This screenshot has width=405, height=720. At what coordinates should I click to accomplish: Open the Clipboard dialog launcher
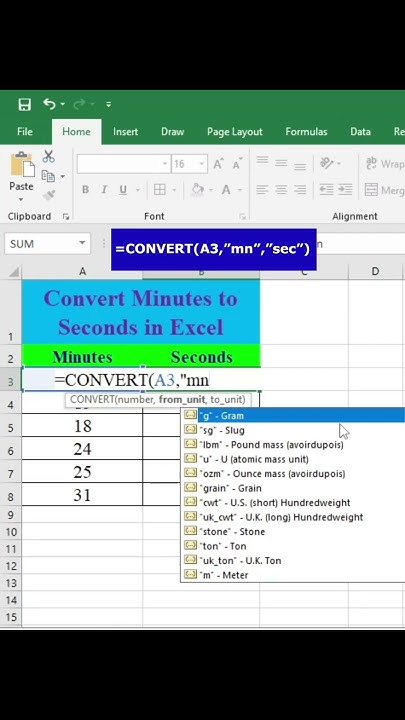coord(66,216)
